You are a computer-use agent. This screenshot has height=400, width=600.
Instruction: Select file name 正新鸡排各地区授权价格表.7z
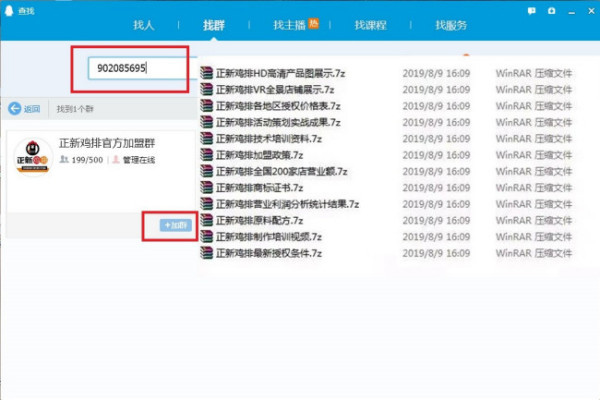278,106
